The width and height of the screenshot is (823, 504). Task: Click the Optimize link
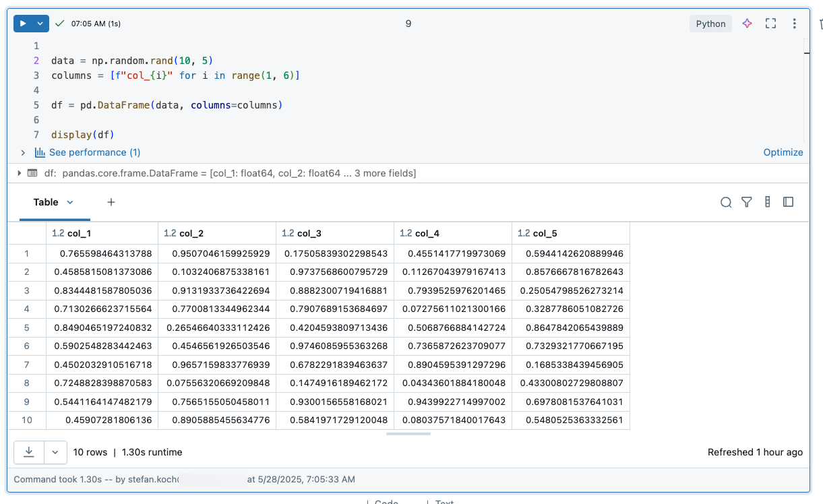point(783,152)
